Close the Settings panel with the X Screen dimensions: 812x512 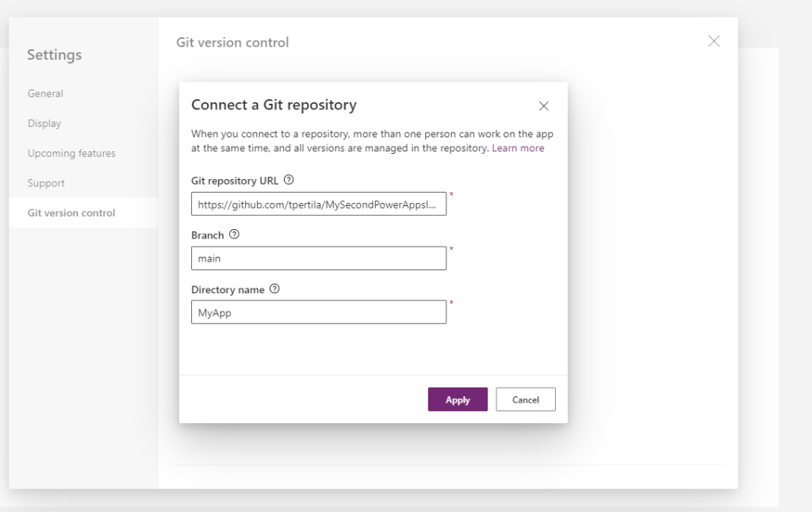714,41
